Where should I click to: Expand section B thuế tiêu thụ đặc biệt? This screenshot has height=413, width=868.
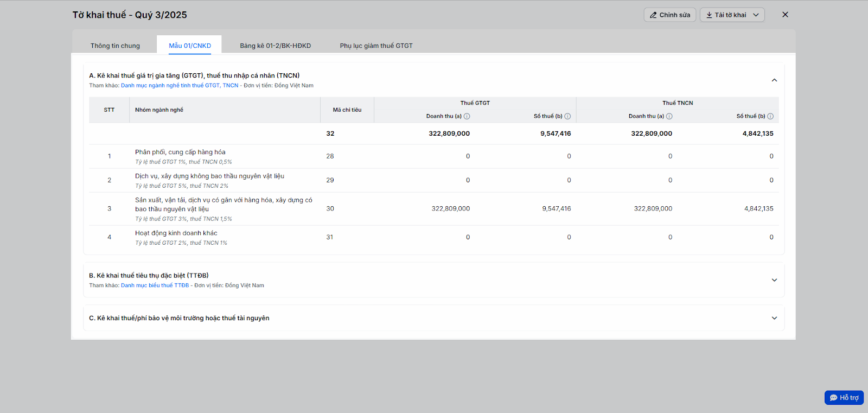774,280
